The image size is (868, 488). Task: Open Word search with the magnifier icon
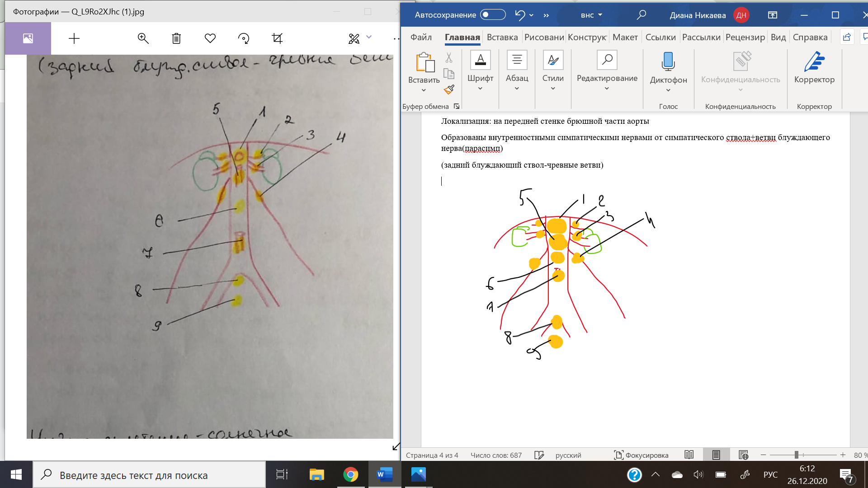click(641, 15)
